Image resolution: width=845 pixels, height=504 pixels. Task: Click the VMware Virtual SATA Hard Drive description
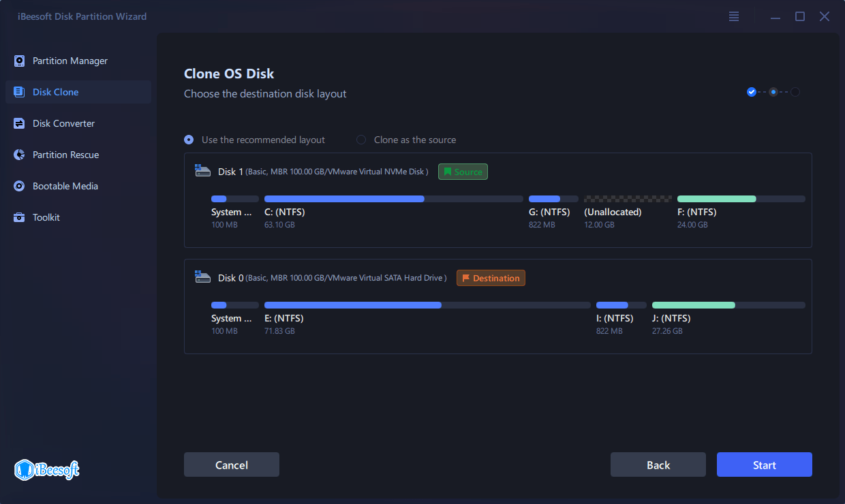(346, 278)
